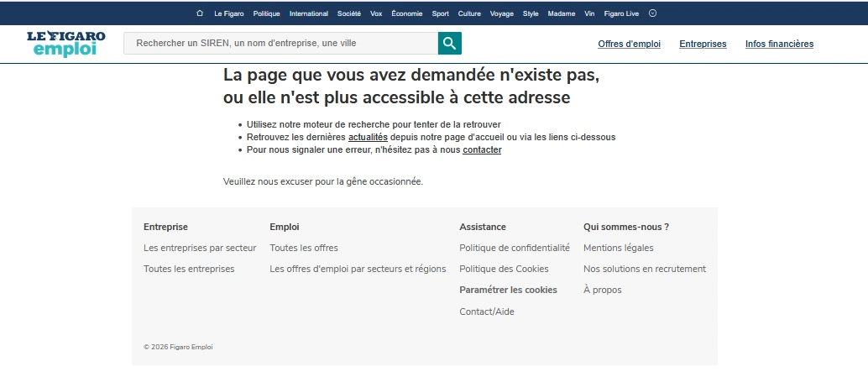The image size is (868, 377).
Task: Click the Qui sommes-nous ? heading
Action: point(626,227)
